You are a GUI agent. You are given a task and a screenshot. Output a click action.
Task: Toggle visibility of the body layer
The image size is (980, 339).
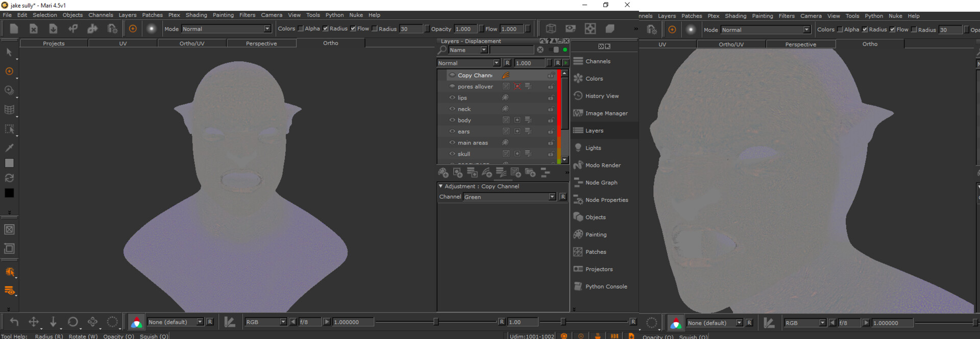[452, 120]
